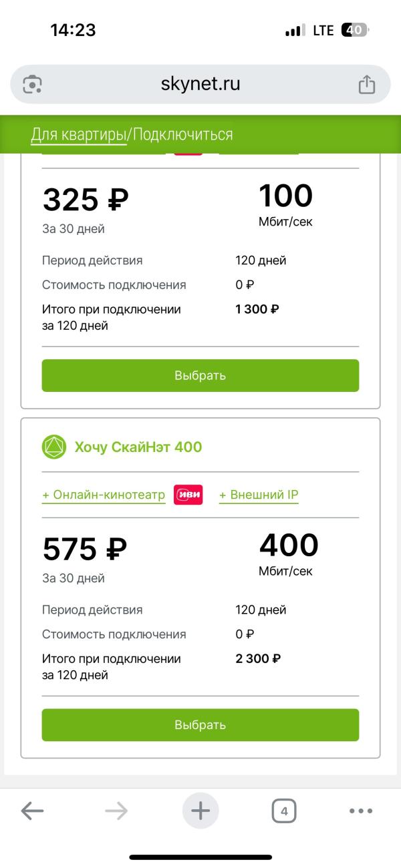The width and height of the screenshot is (401, 868).
Task: Tap the Google Lens icon in address bar
Action: pos(33,84)
